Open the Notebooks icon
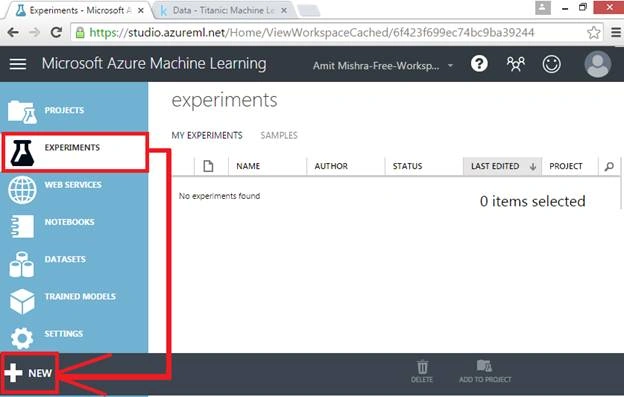 point(22,226)
